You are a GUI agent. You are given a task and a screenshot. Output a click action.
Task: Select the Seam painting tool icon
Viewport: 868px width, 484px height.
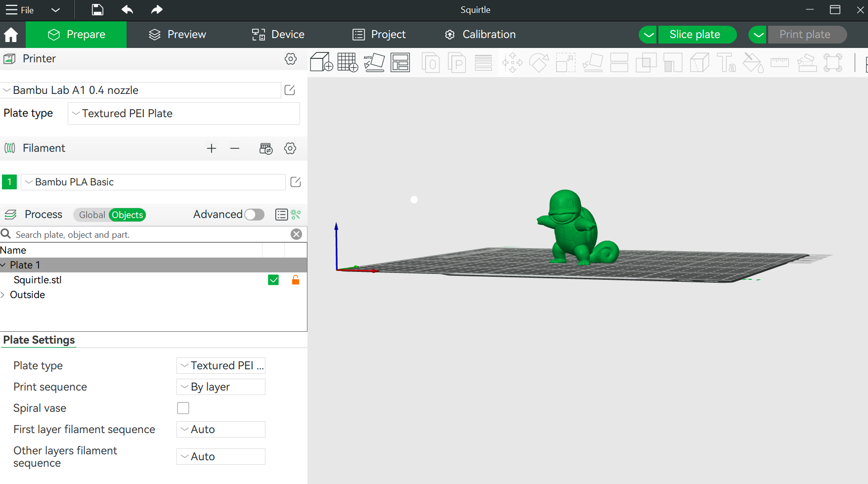pos(699,62)
